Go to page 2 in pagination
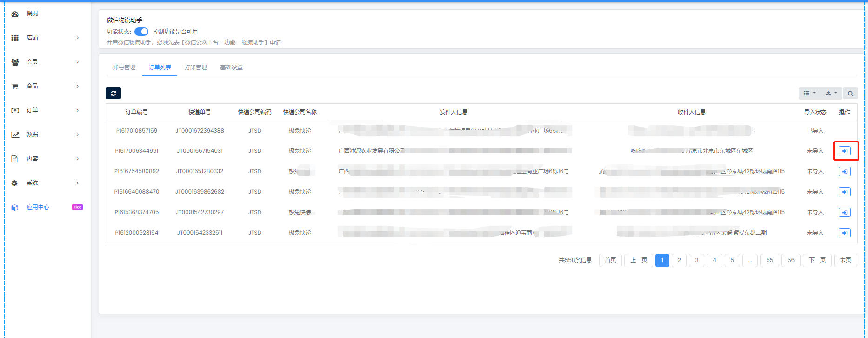The image size is (868, 338). [679, 260]
